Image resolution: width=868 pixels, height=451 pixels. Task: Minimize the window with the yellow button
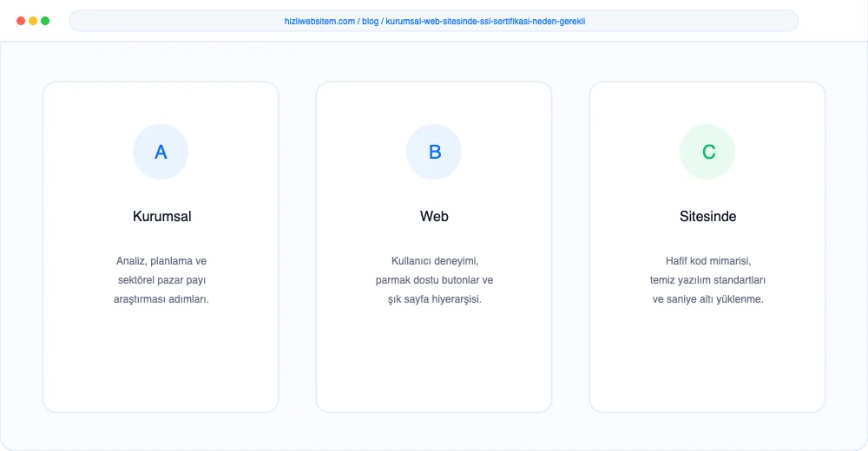coord(33,21)
